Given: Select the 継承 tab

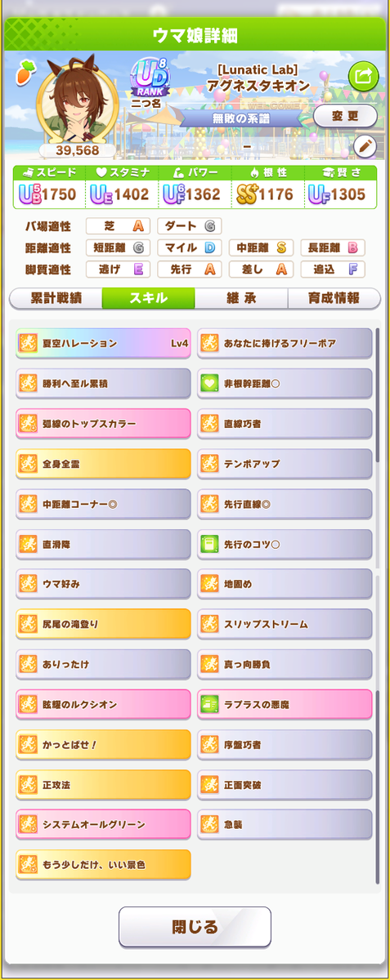Looking at the screenshot, I should point(241,298).
